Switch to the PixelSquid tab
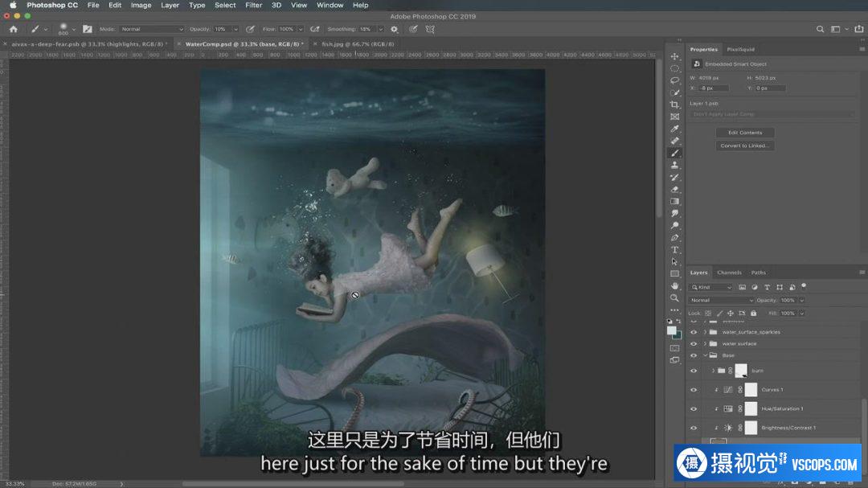The height and width of the screenshot is (488, 868). click(x=740, y=49)
